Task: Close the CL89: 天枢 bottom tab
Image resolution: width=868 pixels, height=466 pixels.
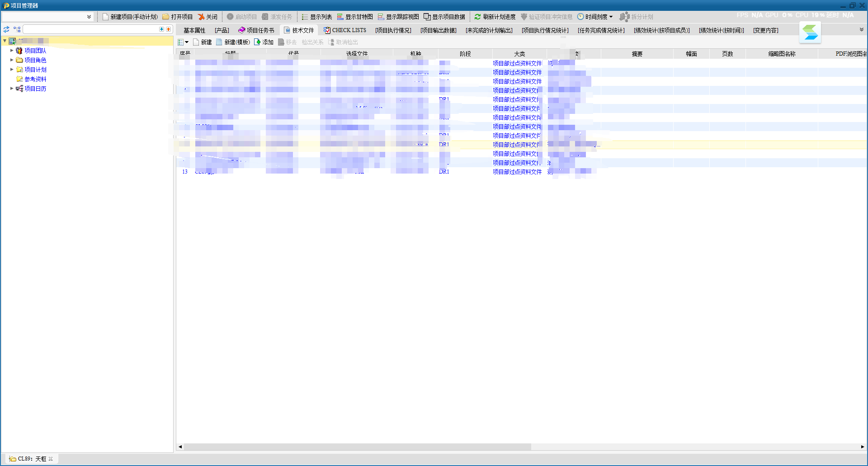Action: click(51, 459)
